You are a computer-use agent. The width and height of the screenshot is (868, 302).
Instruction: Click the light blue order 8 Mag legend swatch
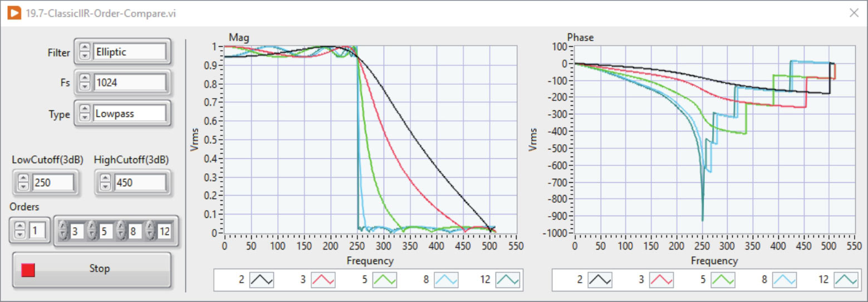(446, 280)
